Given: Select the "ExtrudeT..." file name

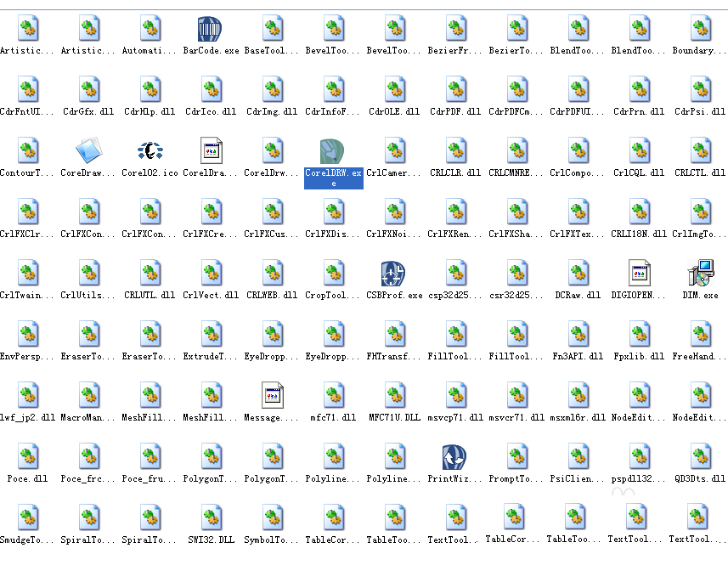Looking at the screenshot, I should coord(211,357).
